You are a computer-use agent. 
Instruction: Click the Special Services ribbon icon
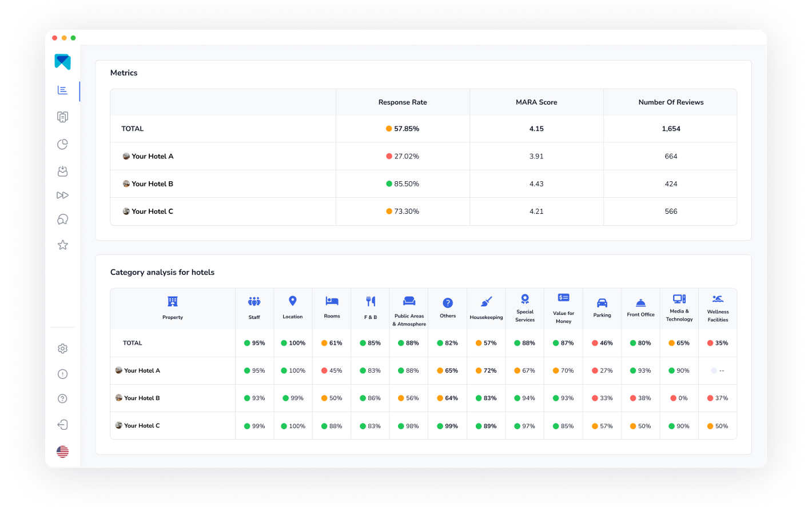click(525, 299)
